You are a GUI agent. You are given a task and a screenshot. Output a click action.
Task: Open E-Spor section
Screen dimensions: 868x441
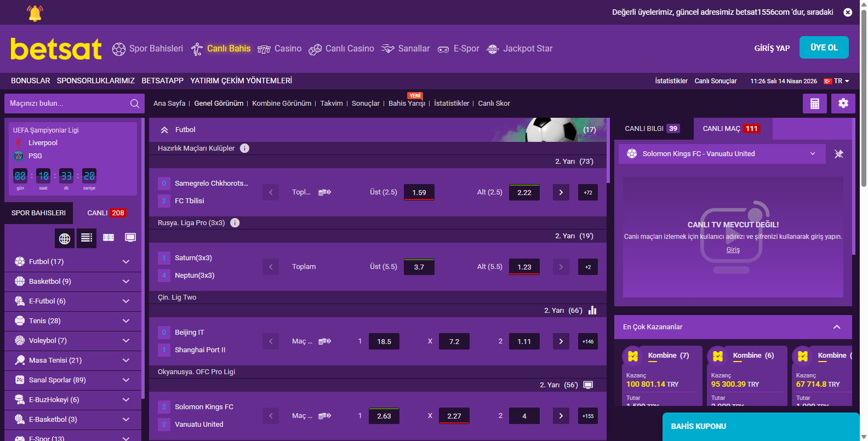tap(458, 49)
